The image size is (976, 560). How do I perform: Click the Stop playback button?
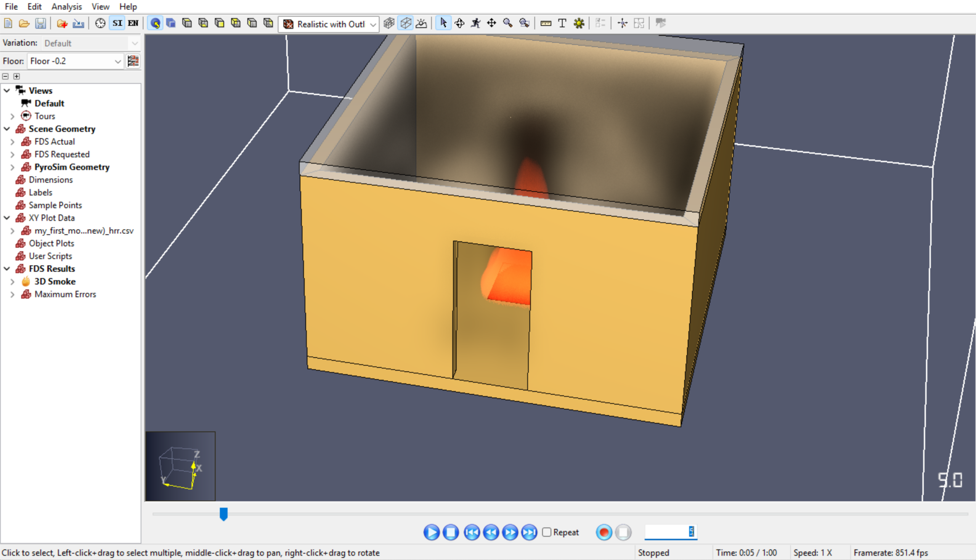pyautogui.click(x=451, y=532)
